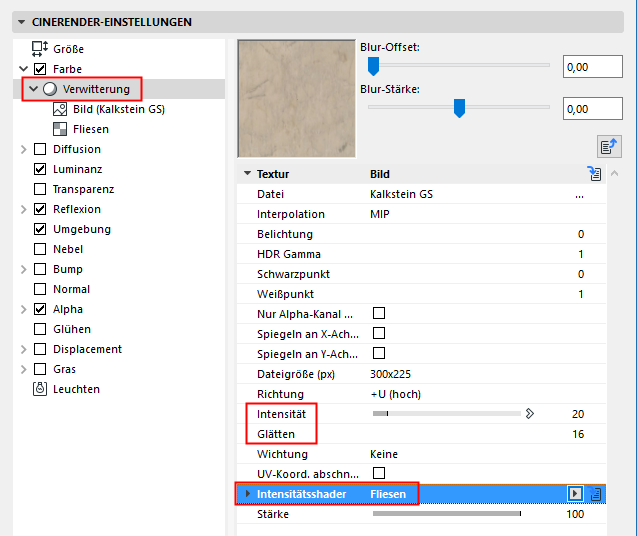Screen dimensions: 637x536
Task: Expand the Bump tree node
Action: tap(24, 269)
